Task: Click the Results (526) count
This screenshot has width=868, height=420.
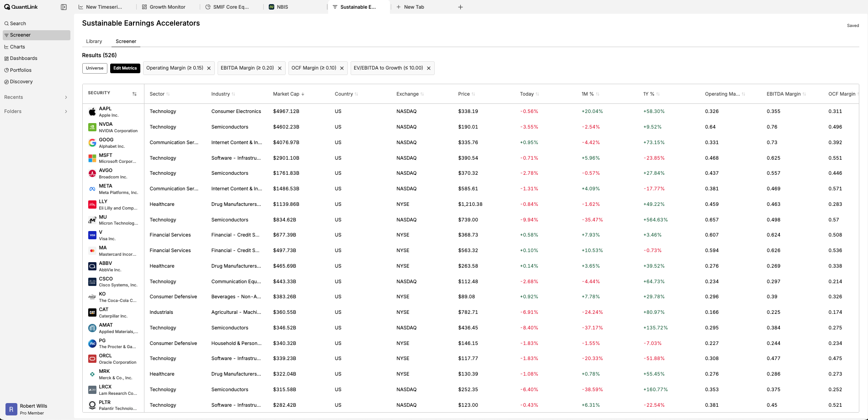Action: [x=99, y=55]
